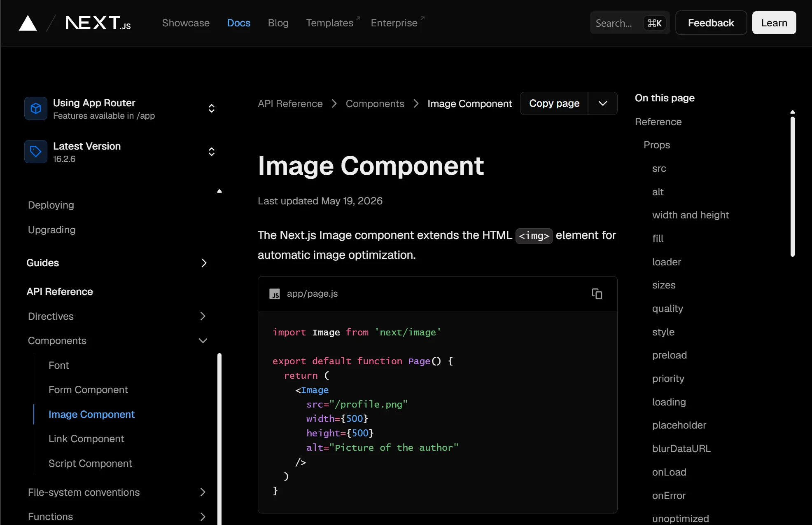Image resolution: width=812 pixels, height=525 pixels.
Task: Open the Font component page
Action: [59, 366]
